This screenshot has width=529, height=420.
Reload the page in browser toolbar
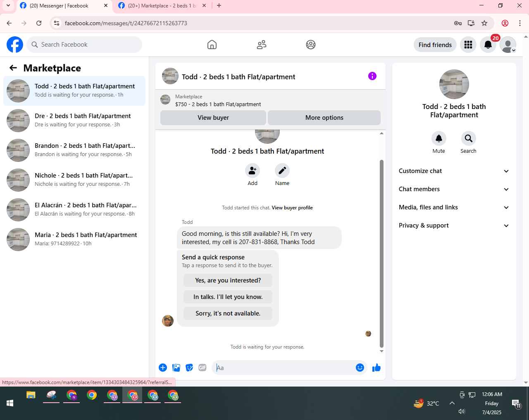(x=39, y=23)
